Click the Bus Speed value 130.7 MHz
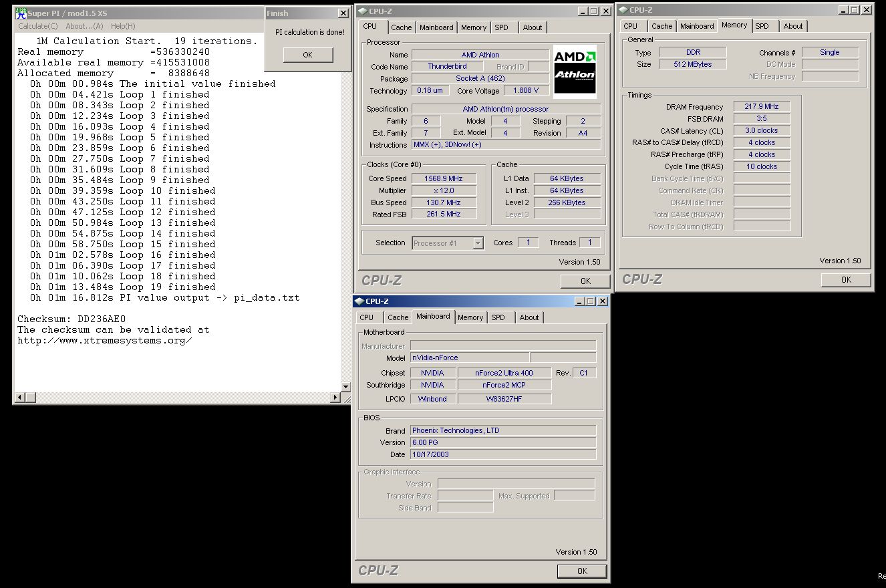The width and height of the screenshot is (886, 588). [x=444, y=202]
